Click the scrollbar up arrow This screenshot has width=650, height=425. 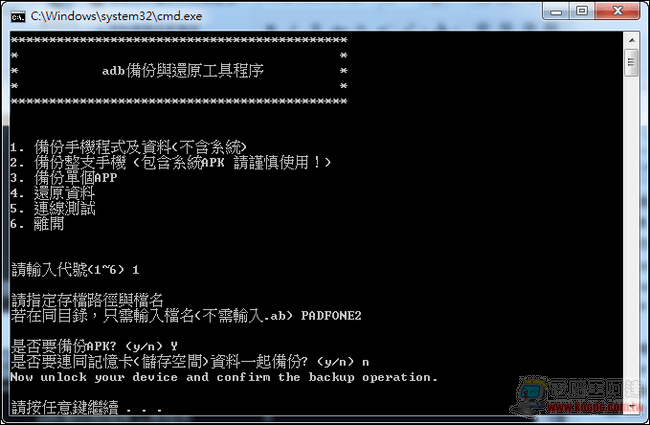pos(631,40)
